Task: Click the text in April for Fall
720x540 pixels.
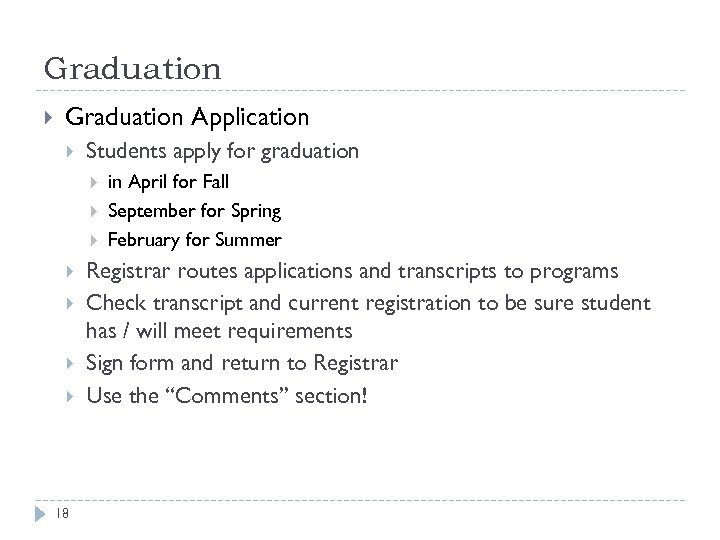Action: pyautogui.click(x=168, y=182)
